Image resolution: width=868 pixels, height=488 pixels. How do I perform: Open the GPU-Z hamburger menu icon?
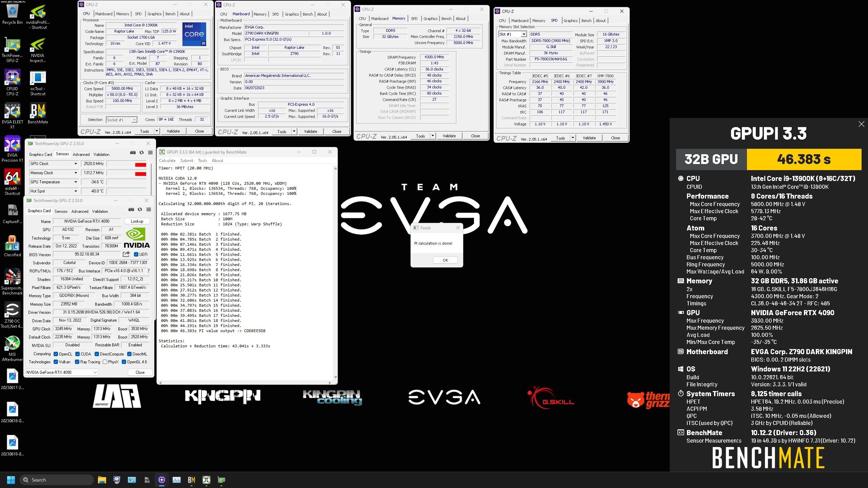tap(149, 210)
